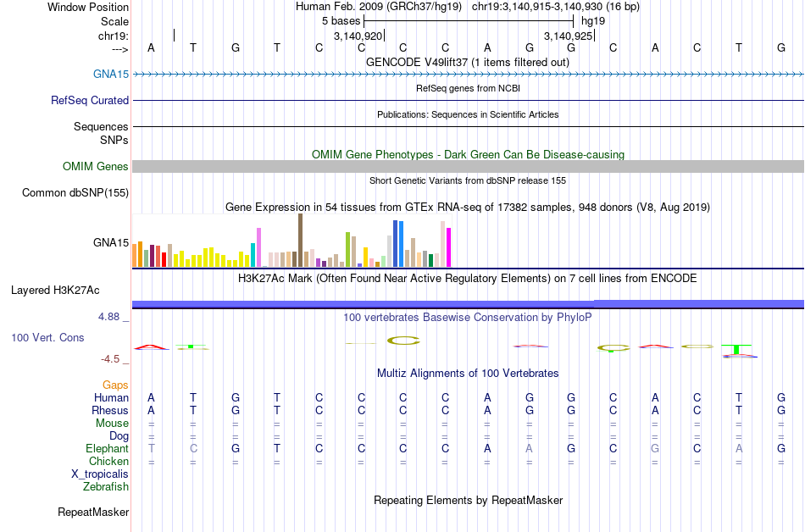Click the Scale label
Viewport: 805px width, 532px height.
click(115, 21)
